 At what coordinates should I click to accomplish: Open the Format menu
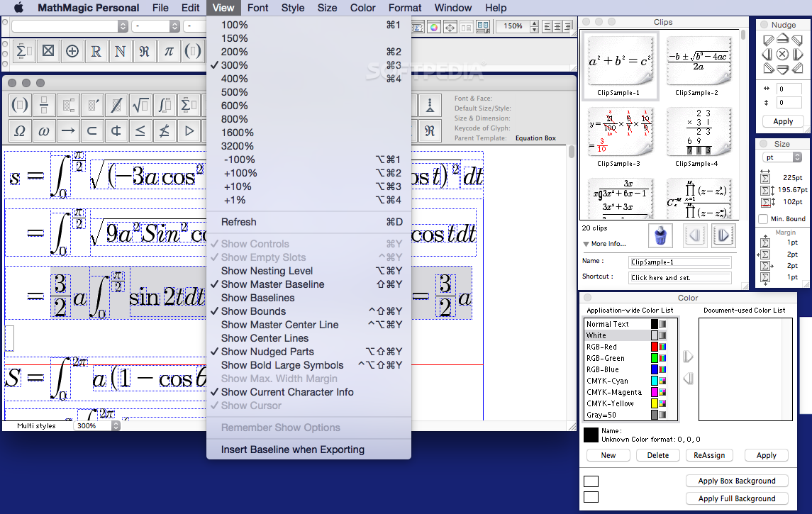pyautogui.click(x=405, y=8)
